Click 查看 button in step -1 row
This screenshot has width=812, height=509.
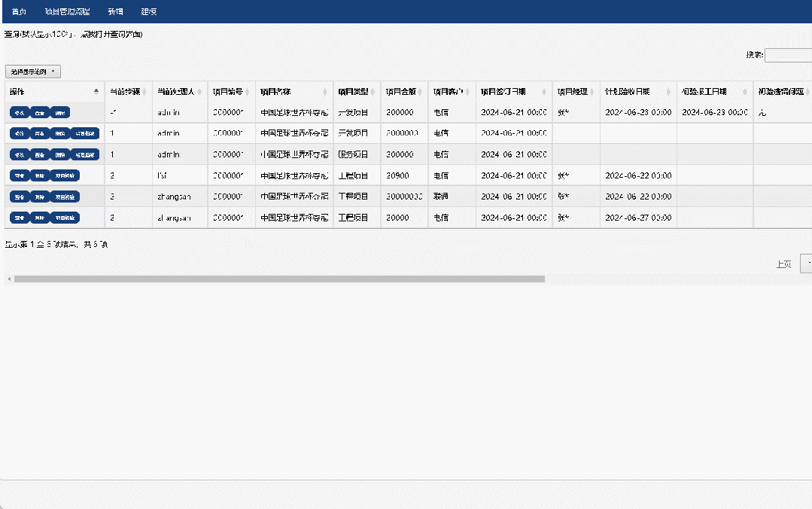pos(40,112)
